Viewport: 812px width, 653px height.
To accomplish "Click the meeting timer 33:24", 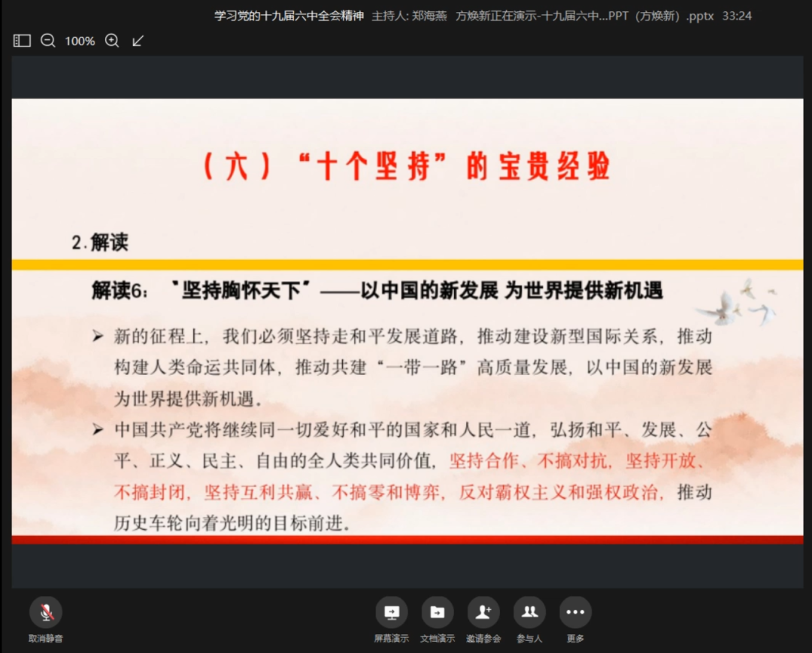I will pyautogui.click(x=736, y=16).
